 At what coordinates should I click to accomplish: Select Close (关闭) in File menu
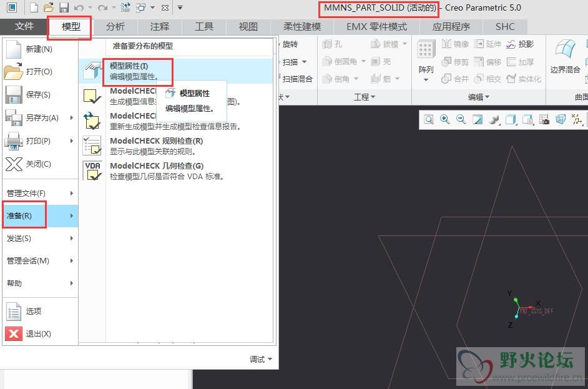[40, 164]
